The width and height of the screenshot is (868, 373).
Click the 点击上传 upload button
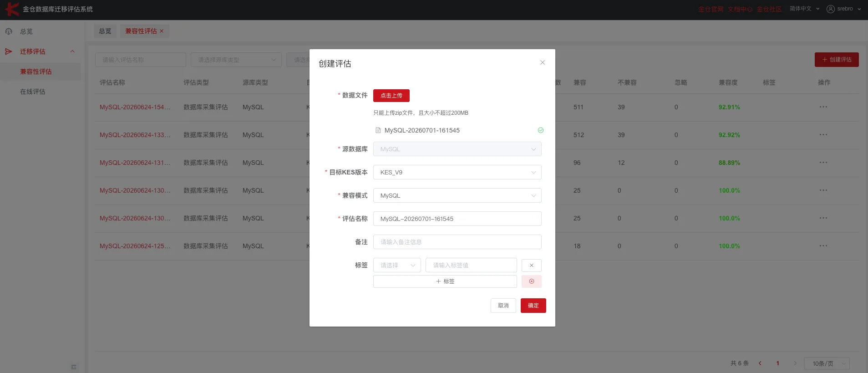click(391, 96)
